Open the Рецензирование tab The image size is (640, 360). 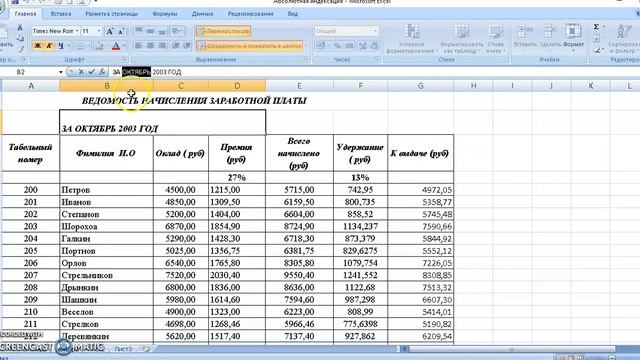pos(251,14)
